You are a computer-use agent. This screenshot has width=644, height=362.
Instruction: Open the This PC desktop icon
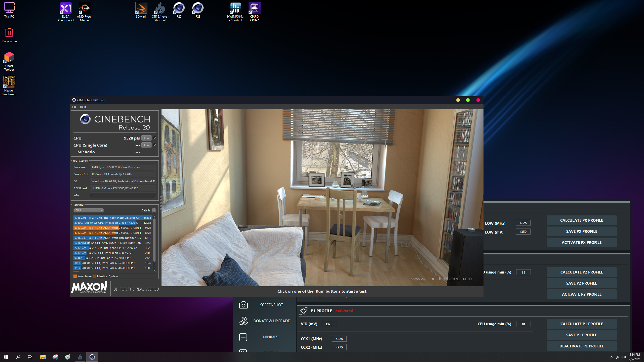(9, 10)
